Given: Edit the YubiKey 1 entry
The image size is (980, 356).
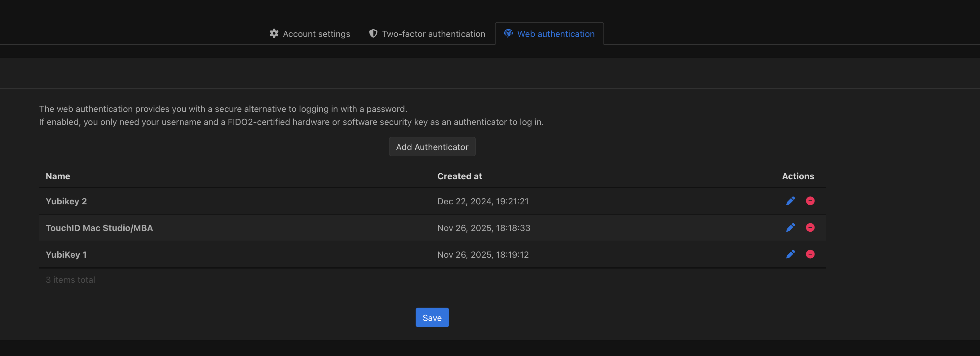Looking at the screenshot, I should [790, 254].
